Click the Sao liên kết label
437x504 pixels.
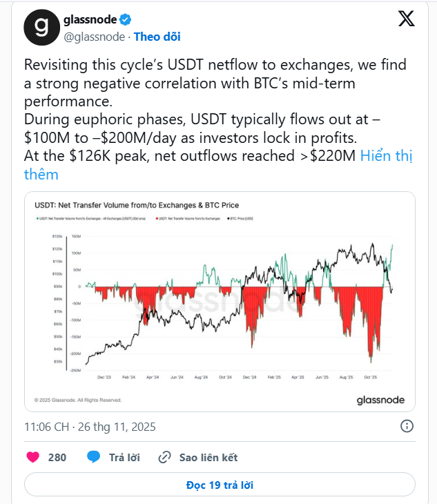coord(208,457)
